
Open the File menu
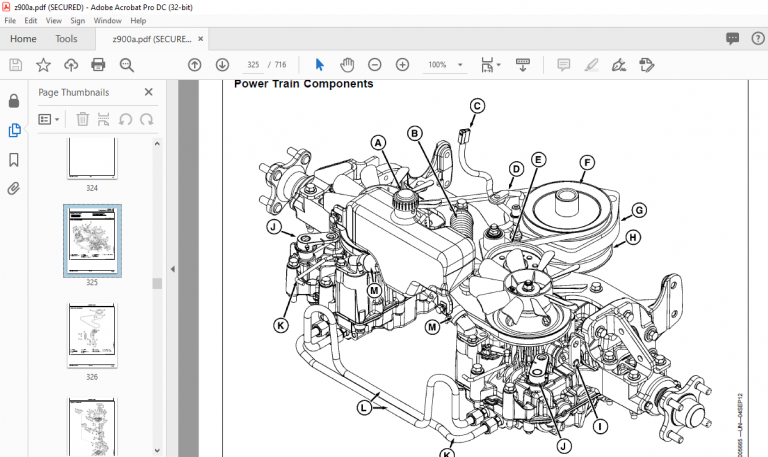10,21
